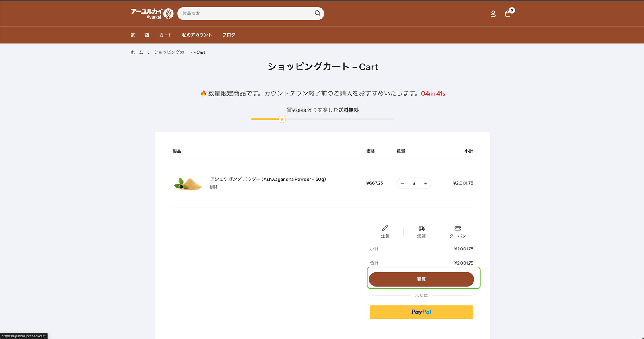Screen dimensions: 644x339
Task: Click the 製品検索 search field
Action: 246,14
